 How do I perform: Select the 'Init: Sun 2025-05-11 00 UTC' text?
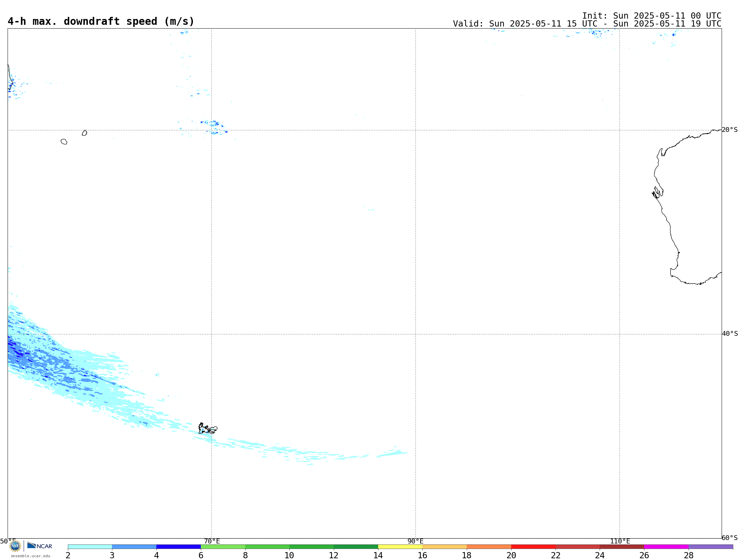[x=652, y=16]
